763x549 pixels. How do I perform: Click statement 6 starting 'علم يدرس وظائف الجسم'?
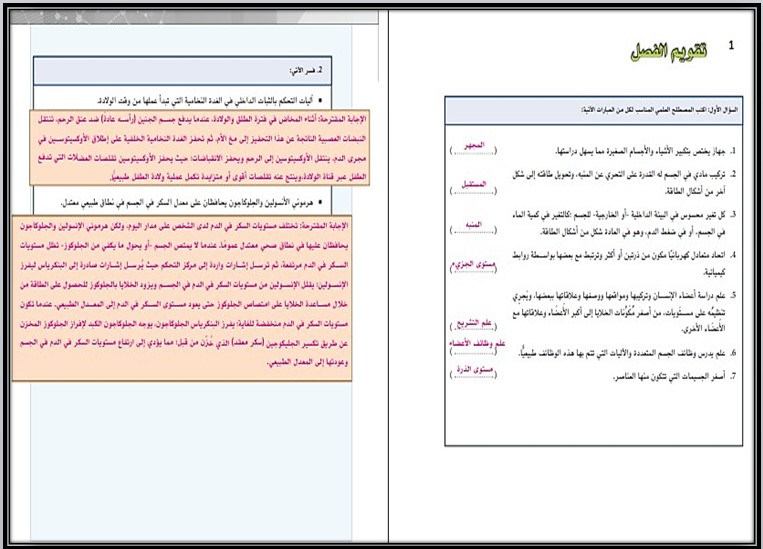pyautogui.click(x=628, y=353)
